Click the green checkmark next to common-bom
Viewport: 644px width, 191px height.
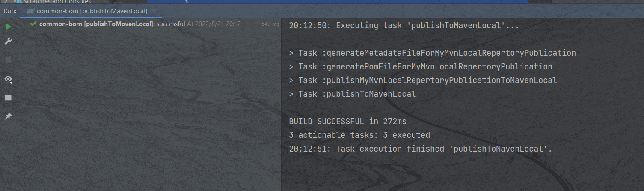coord(33,24)
